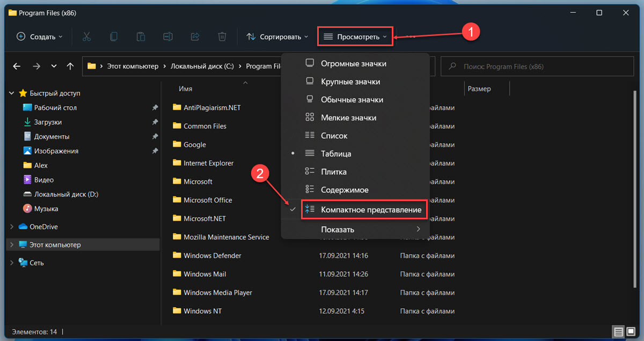Select Windows Mail folder
This screenshot has width=644, height=341.
205,274
